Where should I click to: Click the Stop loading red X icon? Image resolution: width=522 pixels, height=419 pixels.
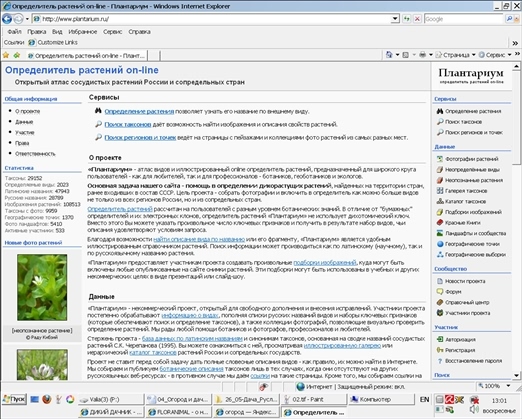click(417, 19)
